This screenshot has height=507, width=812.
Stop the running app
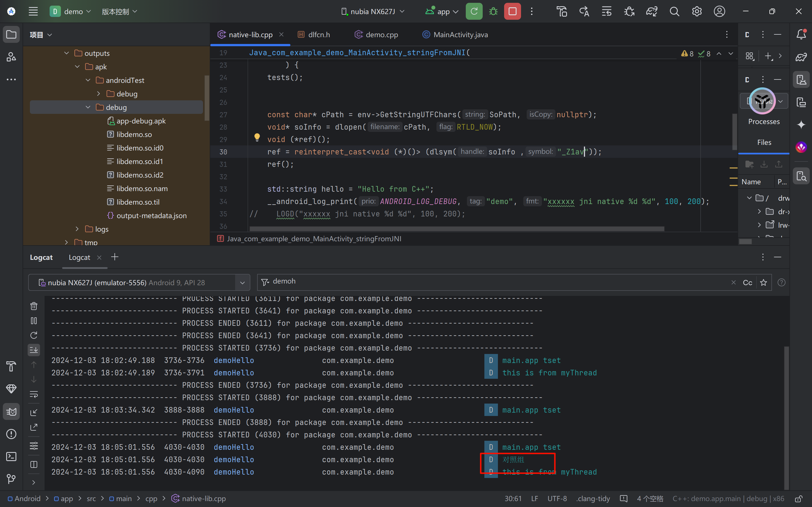click(x=512, y=11)
